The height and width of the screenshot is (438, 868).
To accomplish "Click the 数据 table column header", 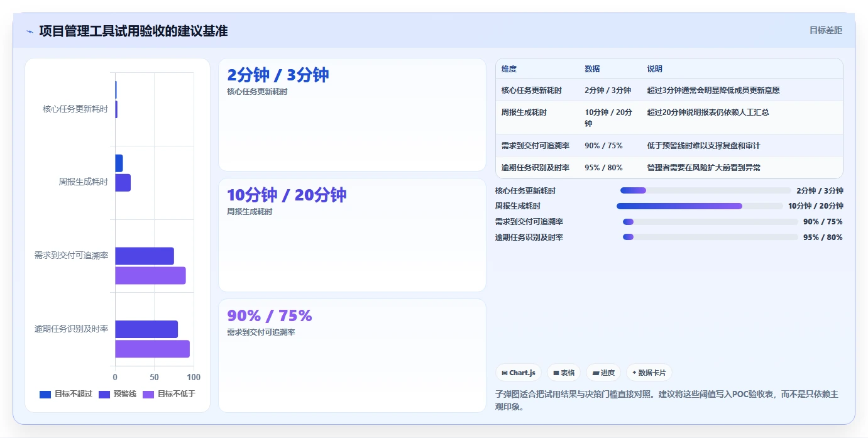I will click(592, 69).
